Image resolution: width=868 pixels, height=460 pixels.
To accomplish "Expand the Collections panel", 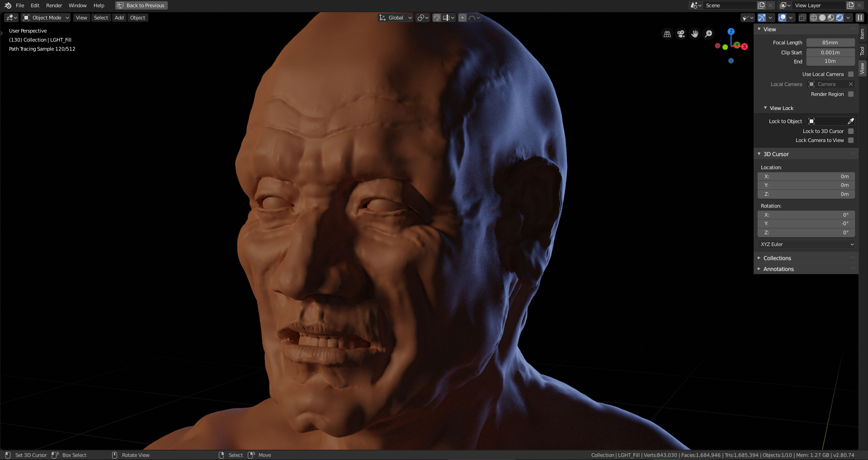I will (777, 258).
